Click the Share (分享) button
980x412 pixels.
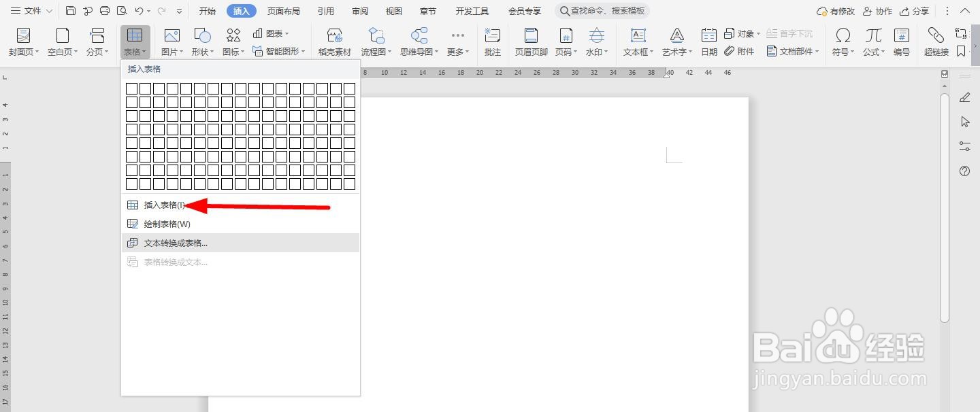(x=914, y=11)
